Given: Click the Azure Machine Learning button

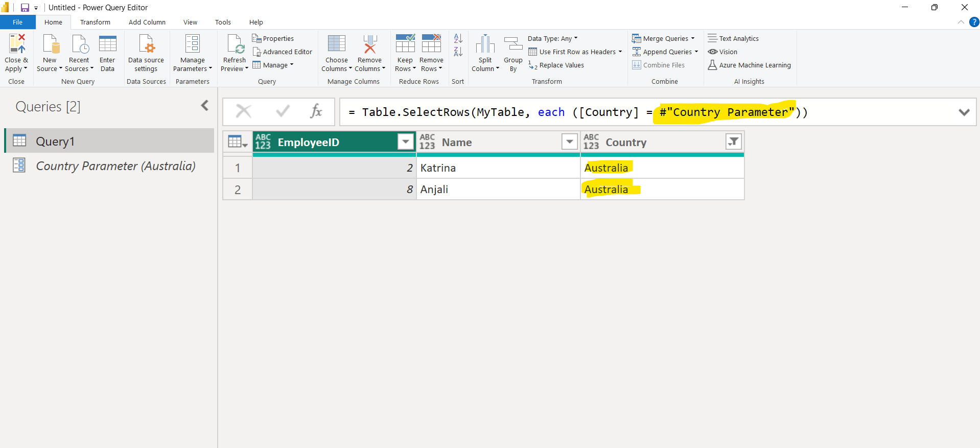Looking at the screenshot, I should [x=749, y=65].
